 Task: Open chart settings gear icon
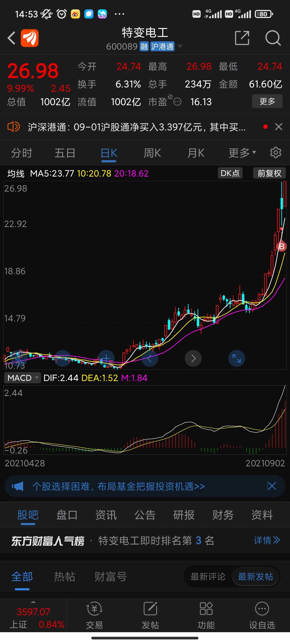pos(275,153)
